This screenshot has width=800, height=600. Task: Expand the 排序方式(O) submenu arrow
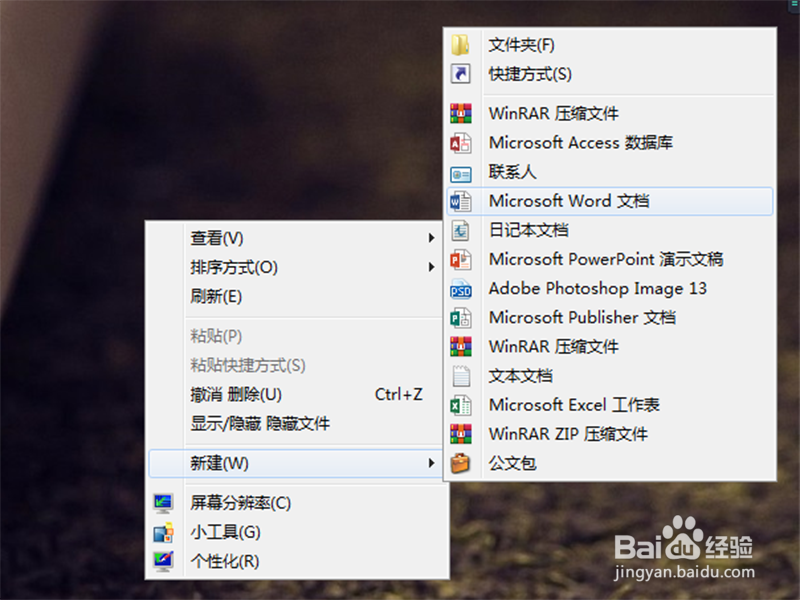click(x=432, y=267)
